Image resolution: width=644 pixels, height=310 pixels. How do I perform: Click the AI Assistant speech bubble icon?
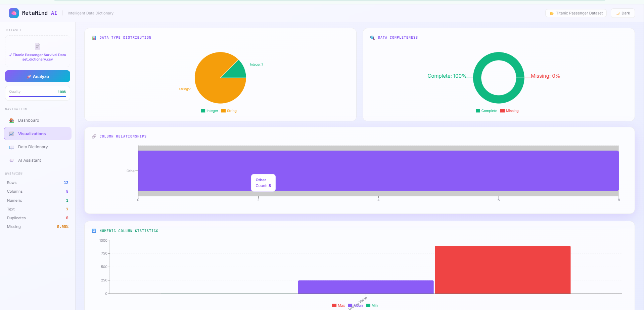tap(12, 160)
